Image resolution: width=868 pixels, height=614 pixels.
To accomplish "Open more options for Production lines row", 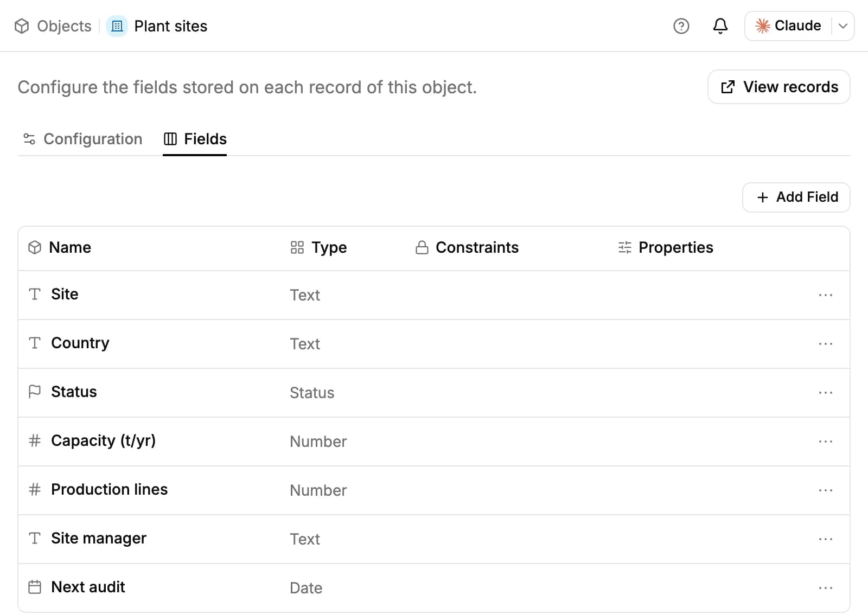I will point(825,490).
